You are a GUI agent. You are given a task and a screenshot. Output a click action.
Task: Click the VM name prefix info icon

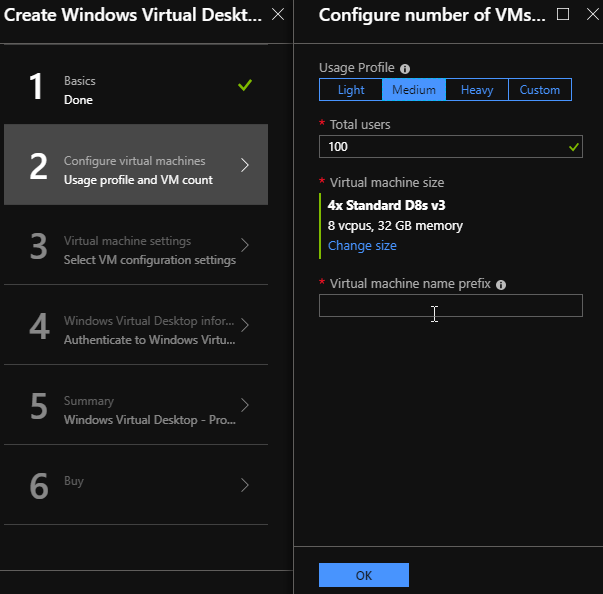click(x=501, y=284)
